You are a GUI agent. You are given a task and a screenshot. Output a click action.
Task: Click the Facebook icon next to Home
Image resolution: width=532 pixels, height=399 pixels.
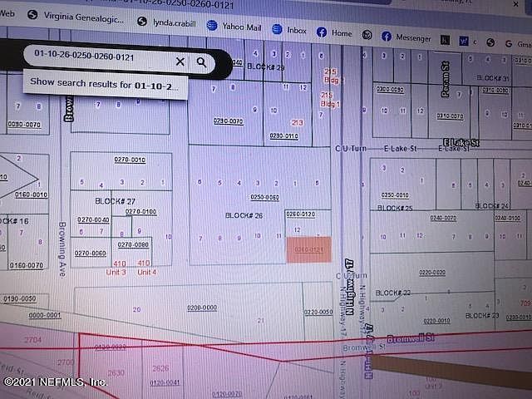pos(322,32)
